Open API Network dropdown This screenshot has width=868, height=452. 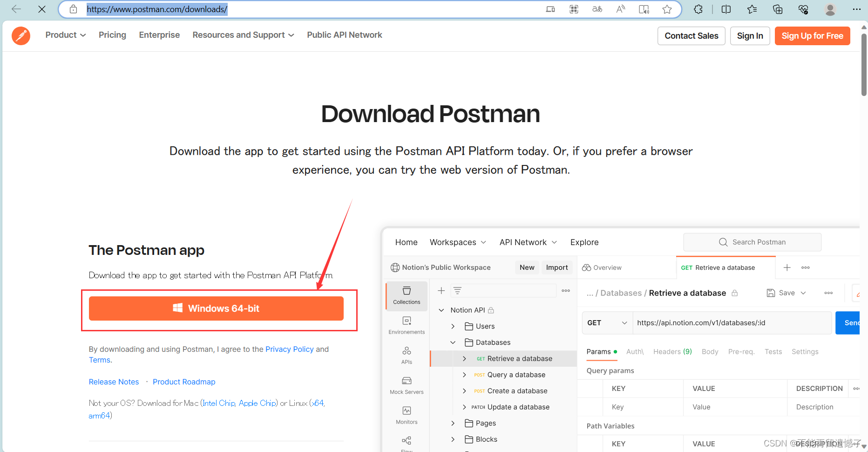pos(528,242)
